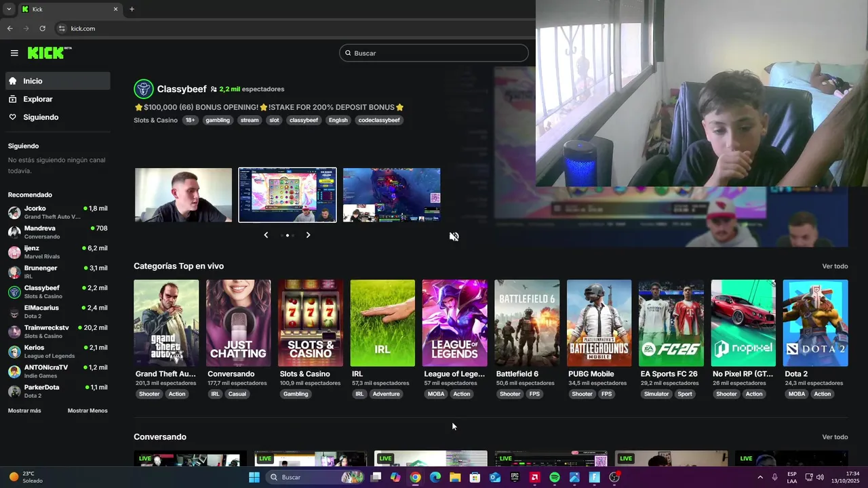The width and height of the screenshot is (868, 488).
Task: Open the browser tab search dropdown
Action: coord(8,9)
